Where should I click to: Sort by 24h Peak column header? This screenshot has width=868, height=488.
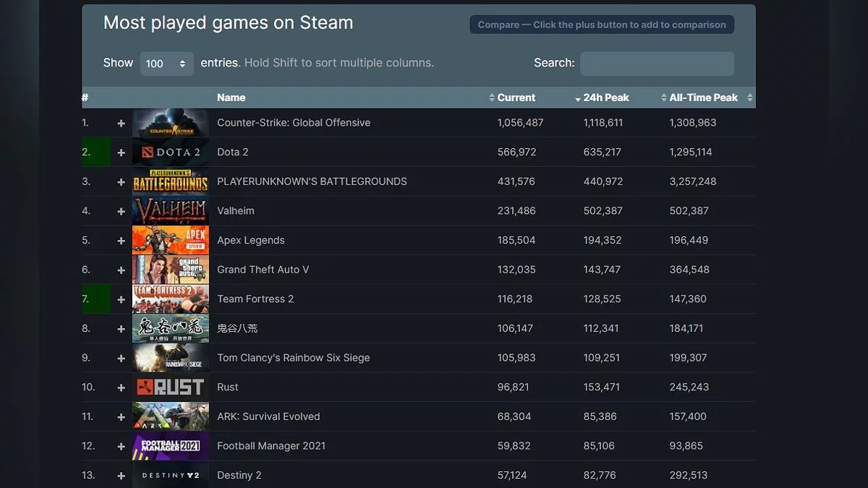click(x=605, y=98)
